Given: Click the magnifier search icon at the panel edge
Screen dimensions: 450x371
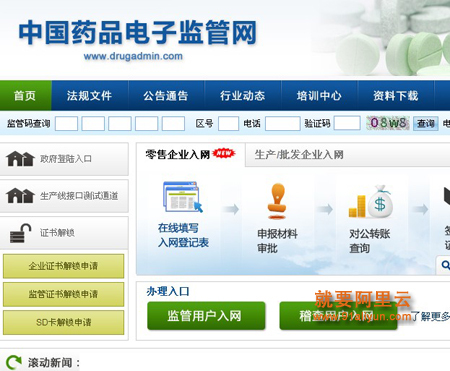Looking at the screenshot, I should tap(445, 265).
